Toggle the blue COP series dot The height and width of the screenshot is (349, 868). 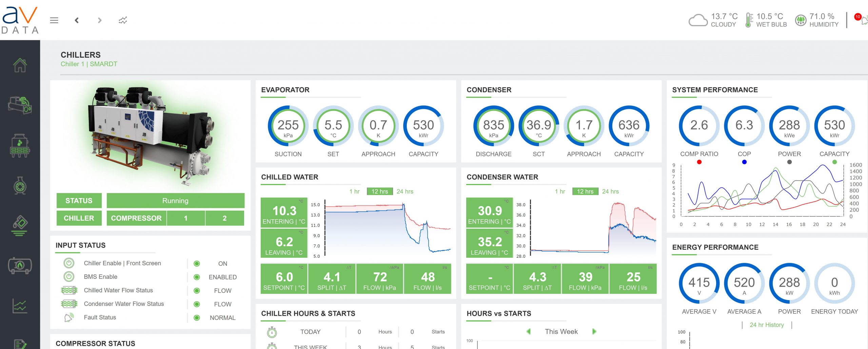[744, 162]
